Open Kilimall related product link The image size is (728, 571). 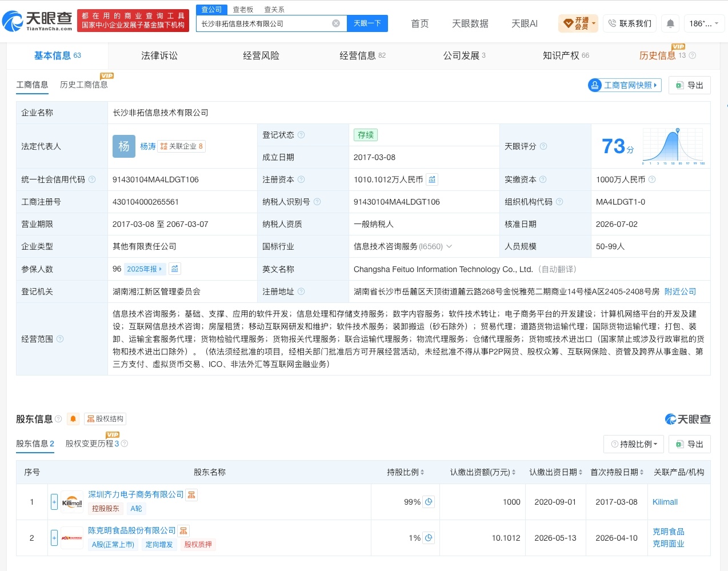coord(665,502)
